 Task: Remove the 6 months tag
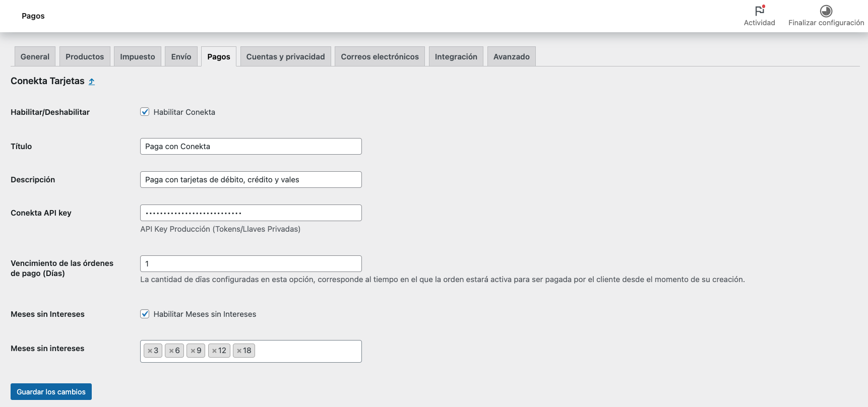pos(171,351)
